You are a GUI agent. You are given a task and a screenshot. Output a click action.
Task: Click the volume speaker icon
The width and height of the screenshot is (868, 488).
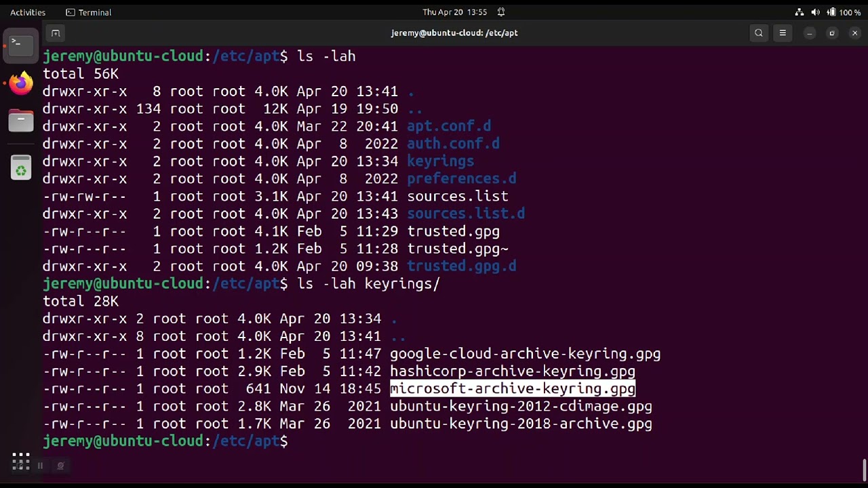pos(815,12)
